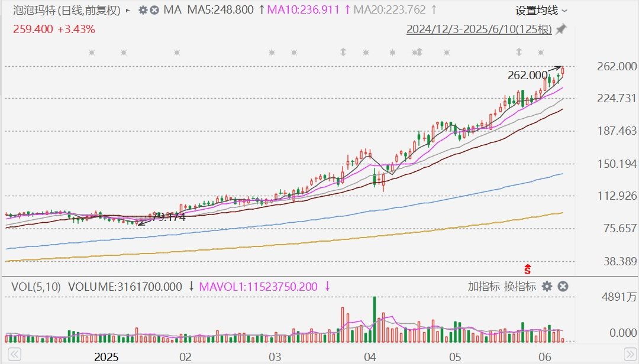Click the double-right chevron at chart bottom
The image size is (639, 364).
point(631,353)
